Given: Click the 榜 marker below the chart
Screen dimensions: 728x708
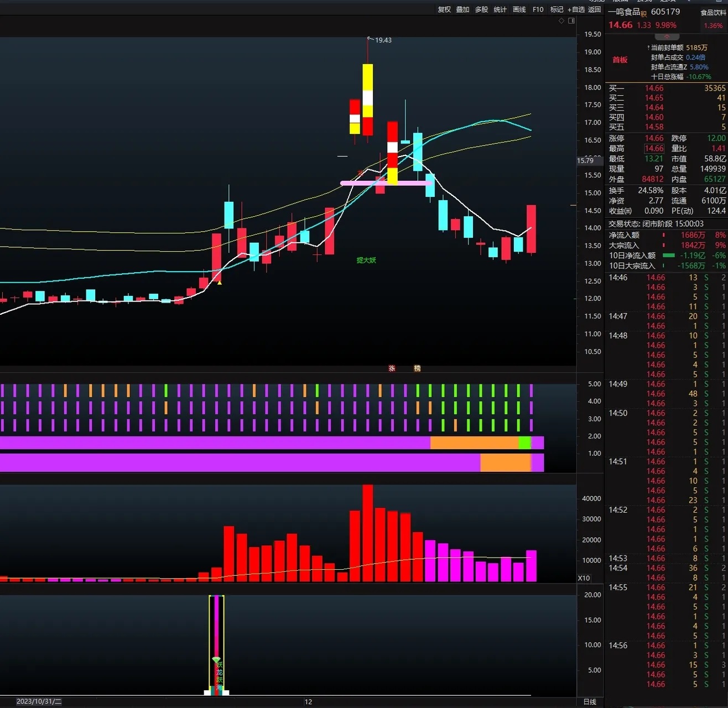Looking at the screenshot, I should tap(417, 368).
